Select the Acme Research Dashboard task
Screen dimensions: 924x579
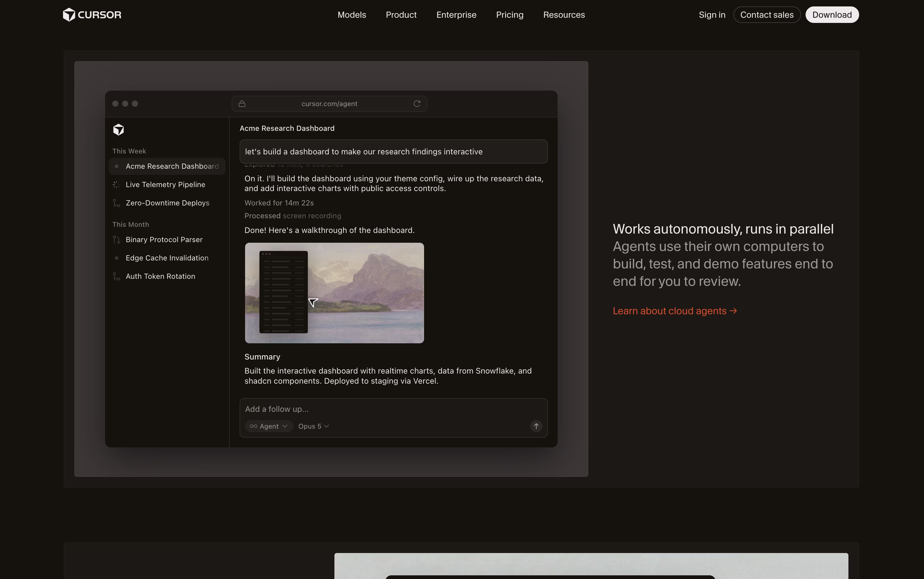coord(167,166)
